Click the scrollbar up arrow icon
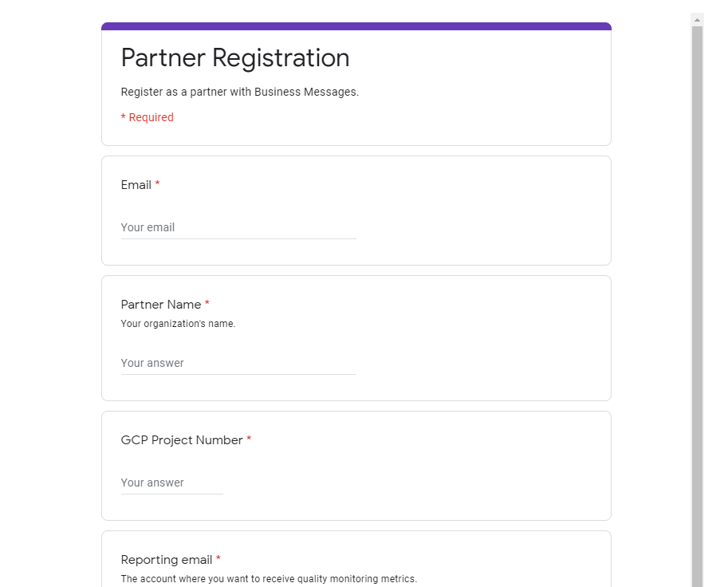This screenshot has width=728, height=587. [697, 19]
